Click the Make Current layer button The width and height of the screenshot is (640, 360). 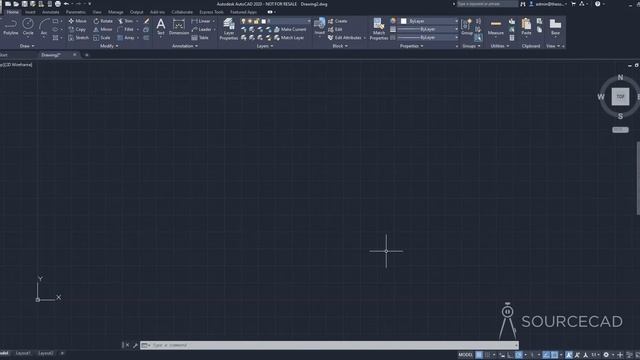(x=290, y=29)
